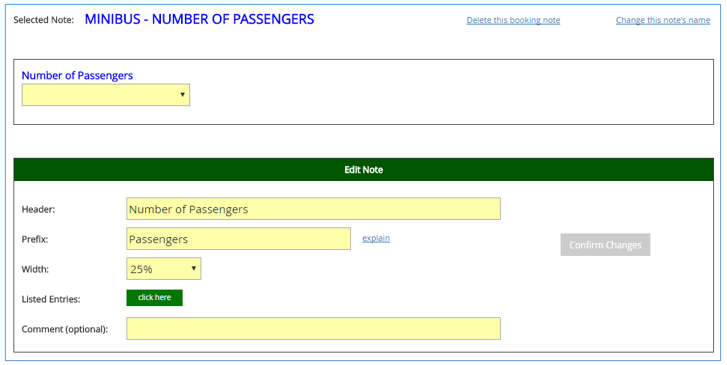Click the Comment (optional): label
This screenshot has width=727, height=365.
click(x=65, y=329)
